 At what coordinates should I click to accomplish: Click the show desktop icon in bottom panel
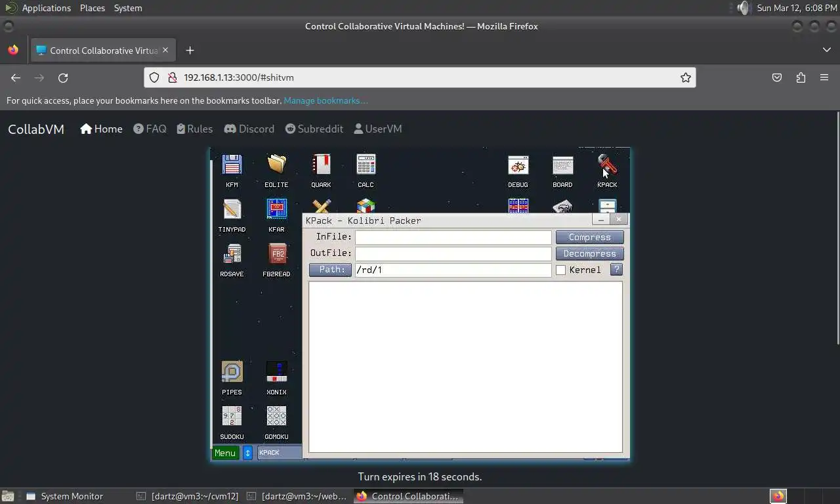8,496
